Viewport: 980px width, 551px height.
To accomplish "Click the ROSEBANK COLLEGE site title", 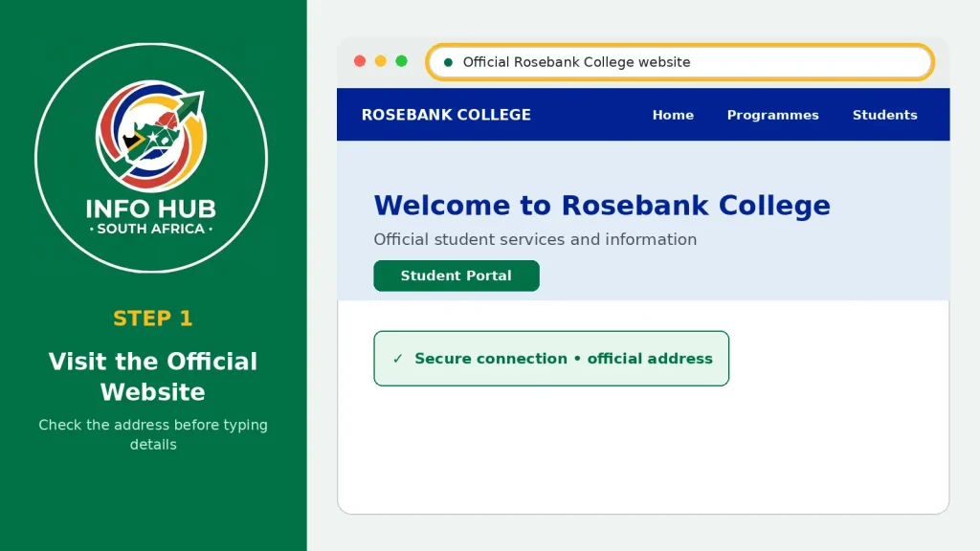I will [446, 115].
